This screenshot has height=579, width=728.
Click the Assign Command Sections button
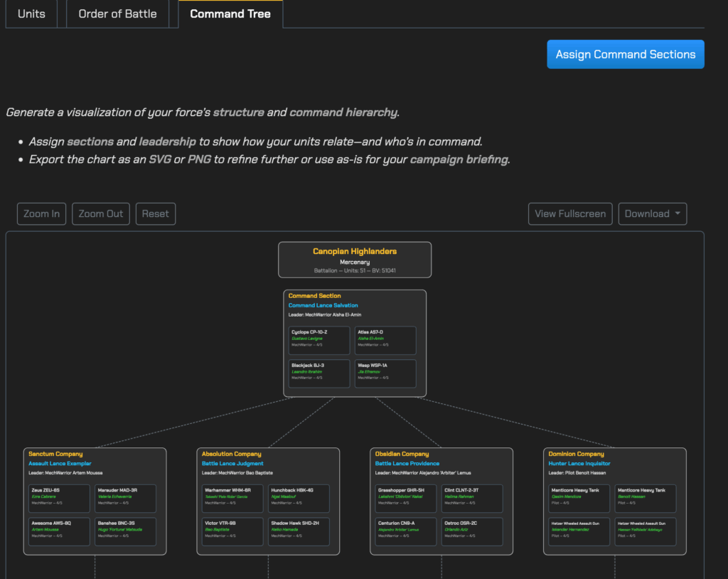[625, 54]
